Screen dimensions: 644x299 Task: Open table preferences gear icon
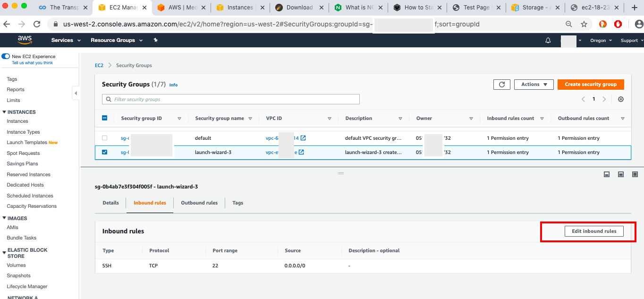[621, 99]
